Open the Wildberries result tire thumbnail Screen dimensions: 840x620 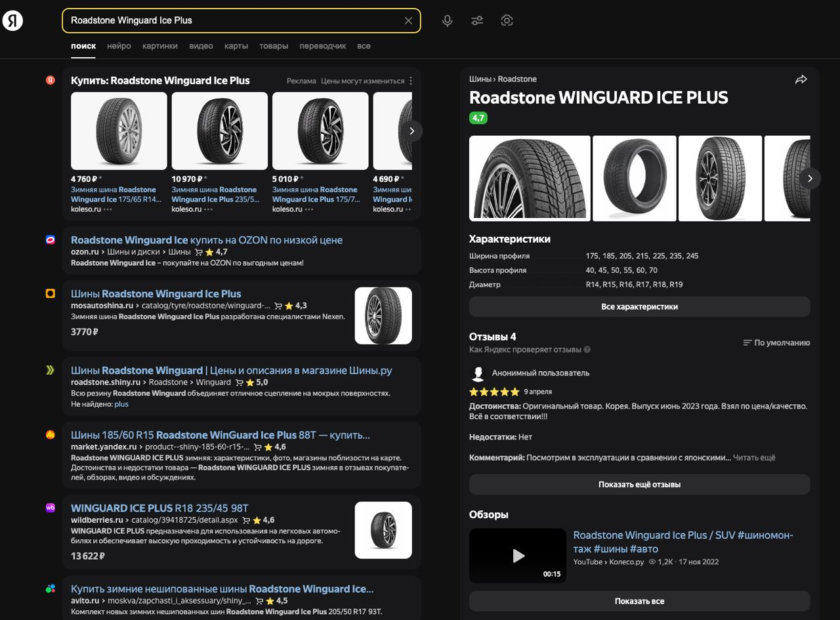[383, 530]
